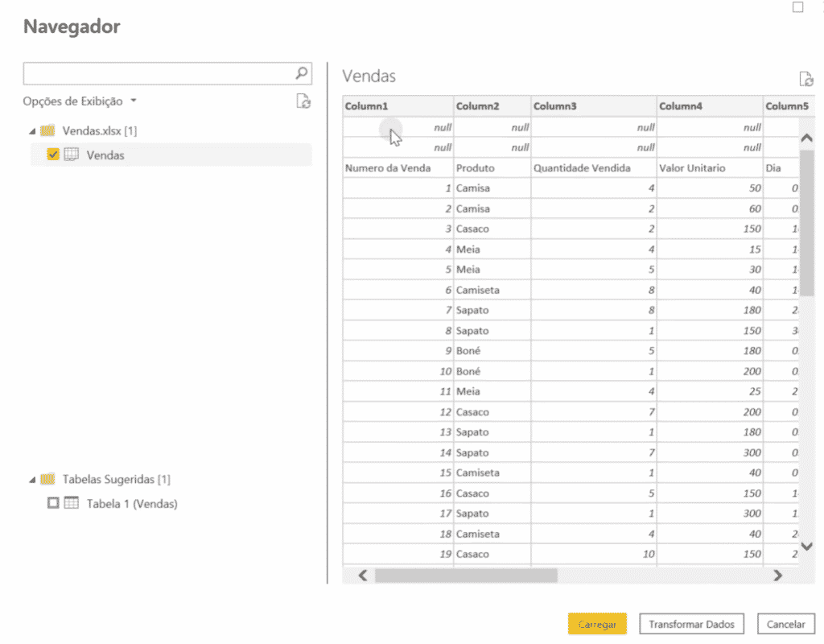824x644 pixels.
Task: Collapse the Vendas.xlsx tree node
Action: 32,131
